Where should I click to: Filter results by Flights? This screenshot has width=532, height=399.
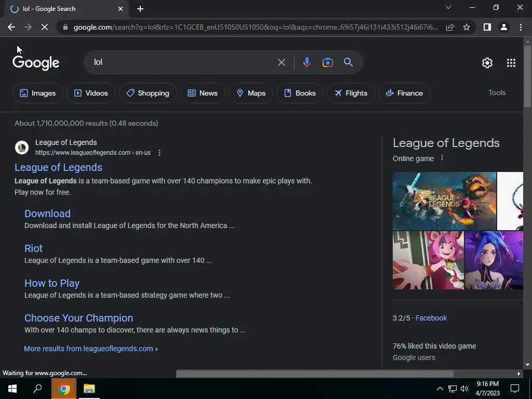pyautogui.click(x=351, y=93)
